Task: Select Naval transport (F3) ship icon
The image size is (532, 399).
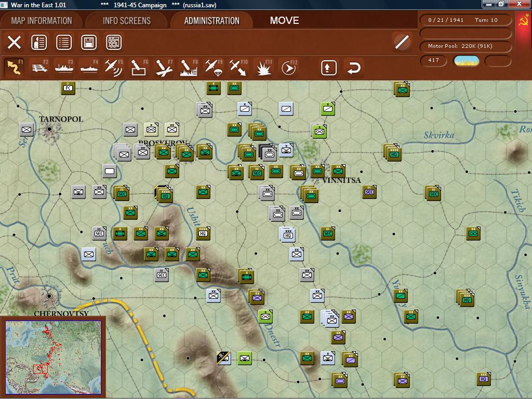Action: point(64,67)
